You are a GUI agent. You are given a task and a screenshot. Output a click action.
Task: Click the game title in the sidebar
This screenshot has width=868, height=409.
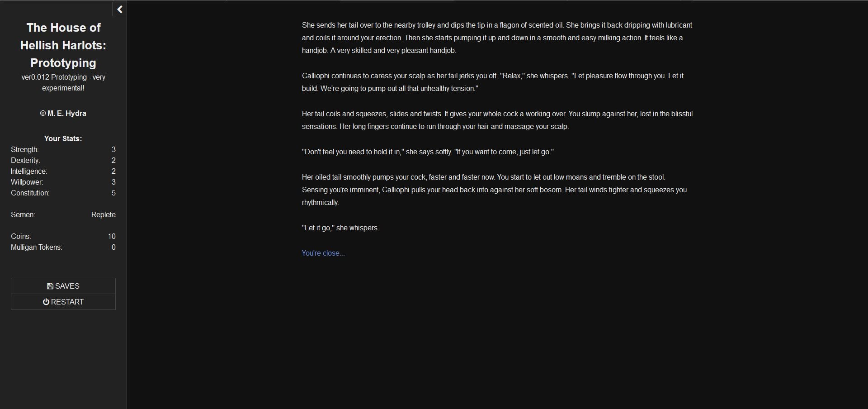click(x=63, y=45)
